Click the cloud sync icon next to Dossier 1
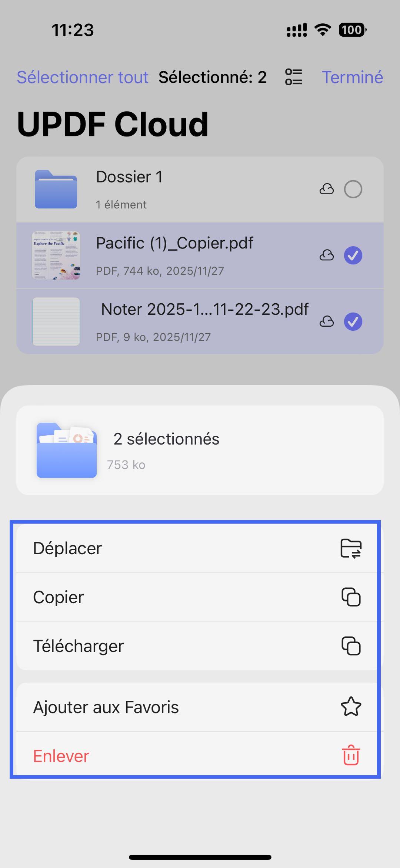This screenshot has height=868, width=400. pos(327,189)
